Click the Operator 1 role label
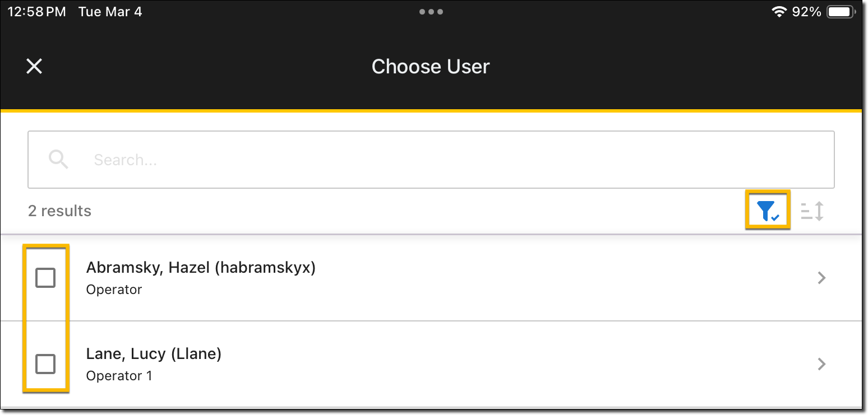The image size is (868, 415). (x=119, y=375)
